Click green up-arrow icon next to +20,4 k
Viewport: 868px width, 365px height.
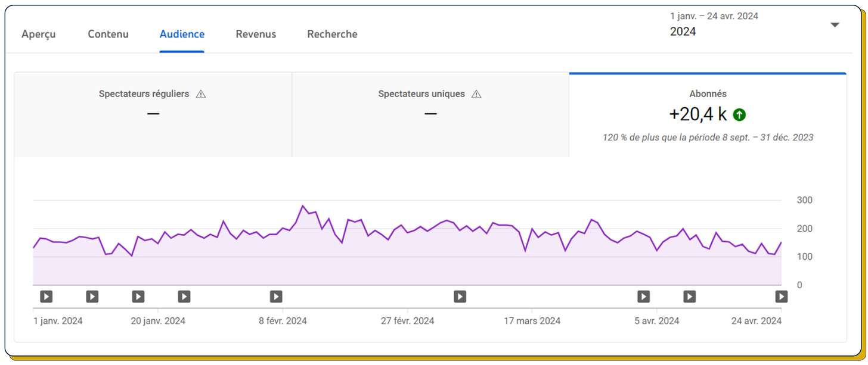pos(739,115)
